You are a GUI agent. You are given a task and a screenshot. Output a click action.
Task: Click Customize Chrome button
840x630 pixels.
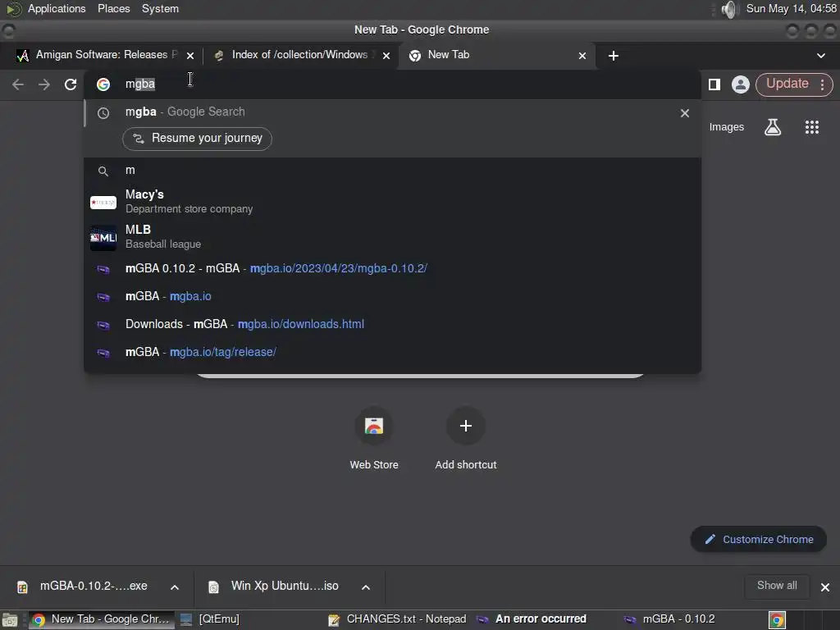pyautogui.click(x=759, y=540)
